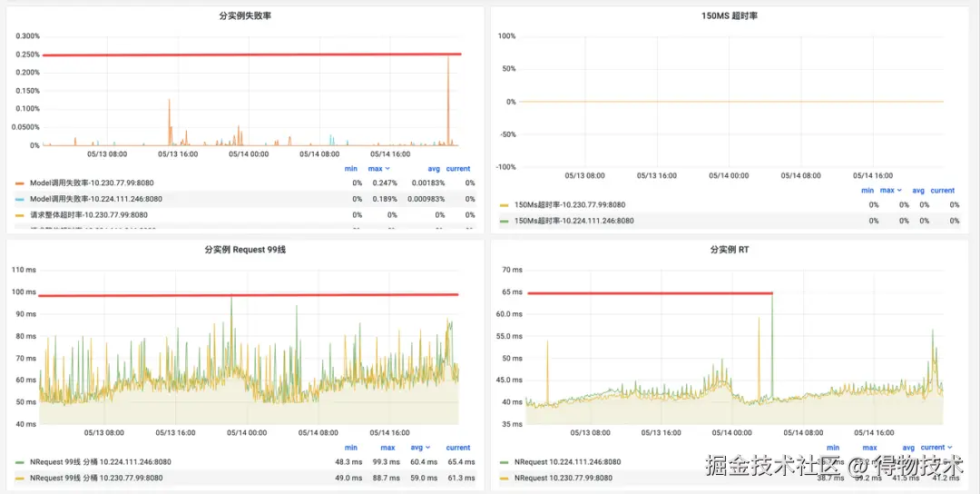Click the 70 ms y-axis label in RT panel
Viewport: 980px width, 494px height.
click(513, 270)
